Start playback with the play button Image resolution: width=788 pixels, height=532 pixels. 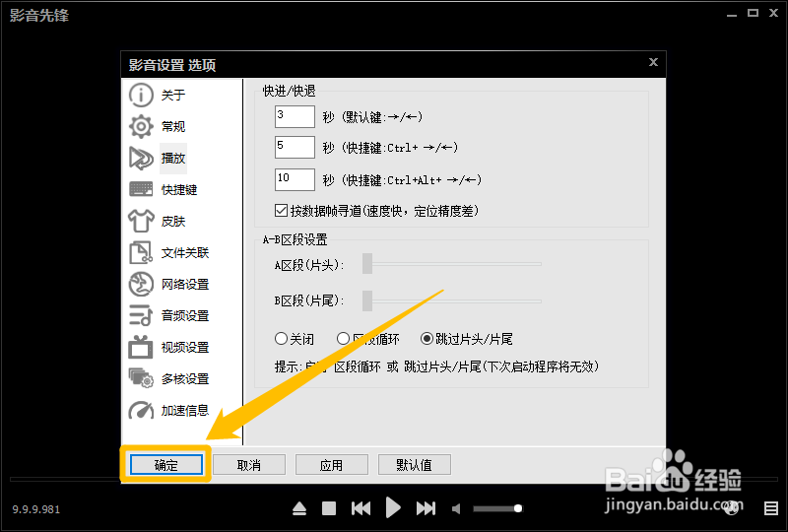pos(393,507)
